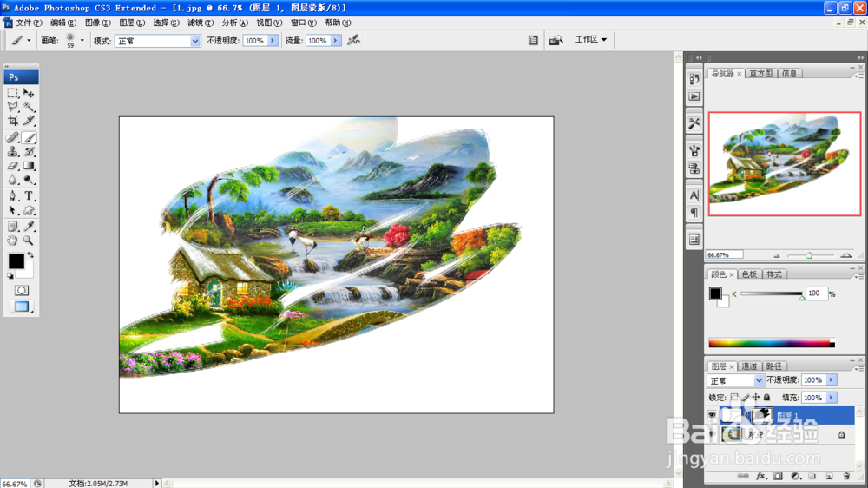This screenshot has height=488, width=868.
Task: Click the toolbox foreground color swatch
Action: pos(16,260)
